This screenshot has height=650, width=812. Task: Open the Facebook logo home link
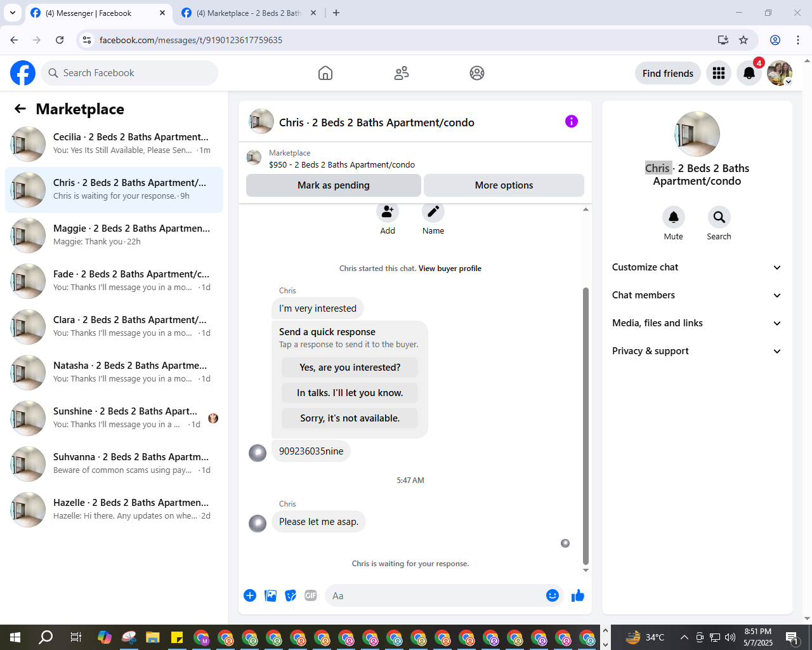tap(23, 73)
